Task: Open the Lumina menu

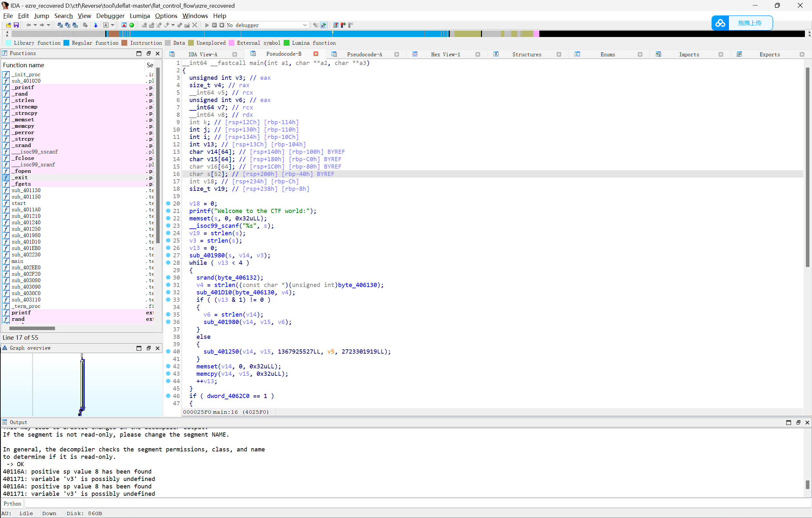Action: tap(140, 16)
